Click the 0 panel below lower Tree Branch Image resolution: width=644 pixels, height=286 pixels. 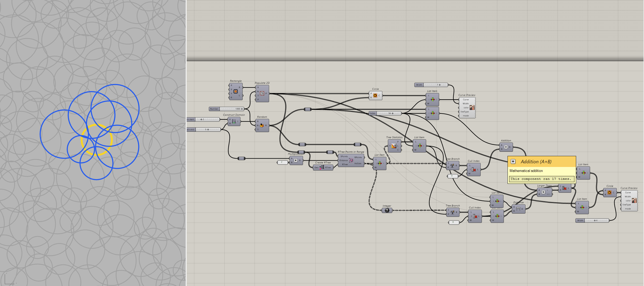coord(454,222)
